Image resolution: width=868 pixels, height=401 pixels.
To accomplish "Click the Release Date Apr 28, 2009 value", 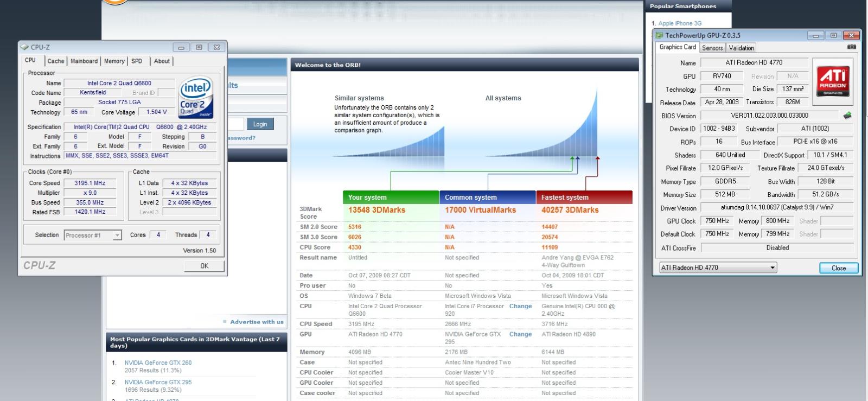I will [722, 102].
